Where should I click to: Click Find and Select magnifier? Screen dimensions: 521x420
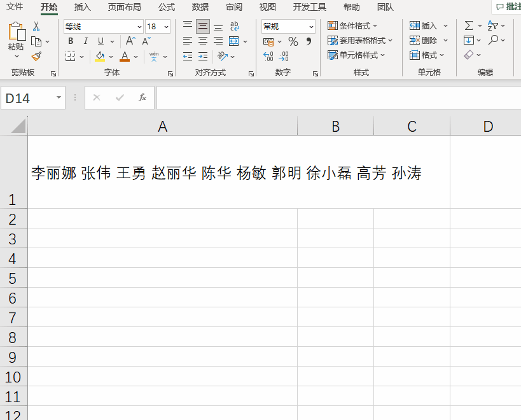tap(493, 40)
